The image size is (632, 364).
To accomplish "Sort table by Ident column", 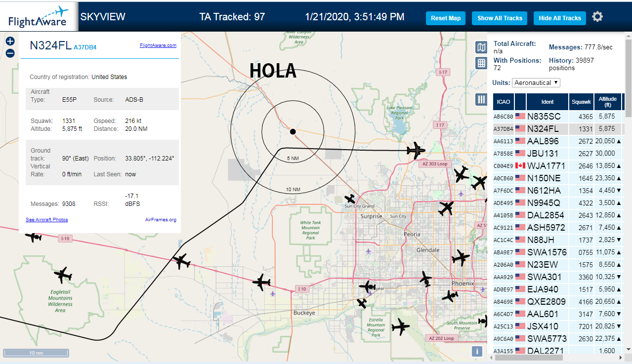I will (548, 102).
